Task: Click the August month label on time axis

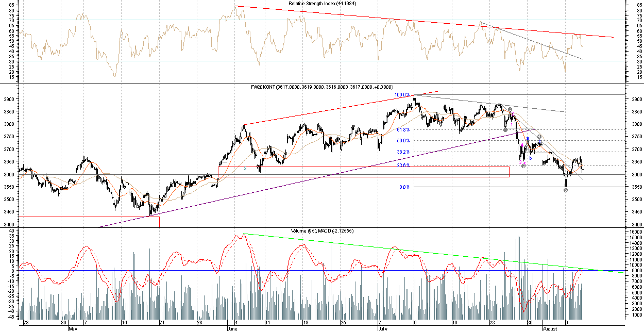Action: 550,328
